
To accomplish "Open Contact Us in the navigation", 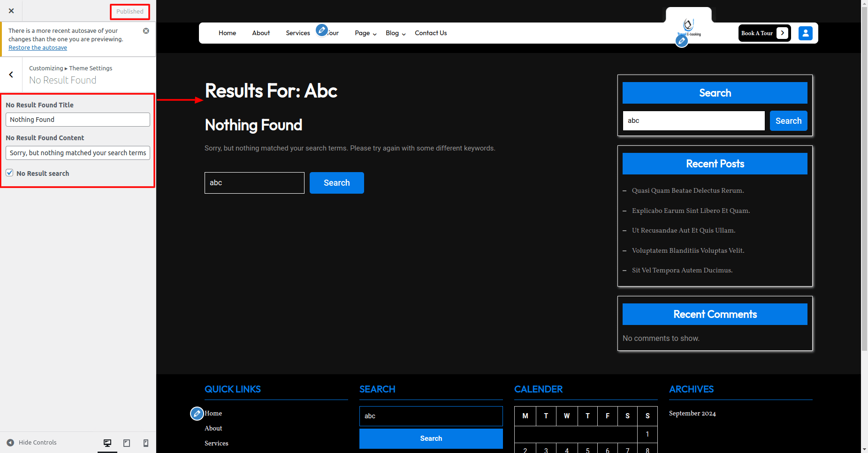I will pos(431,33).
